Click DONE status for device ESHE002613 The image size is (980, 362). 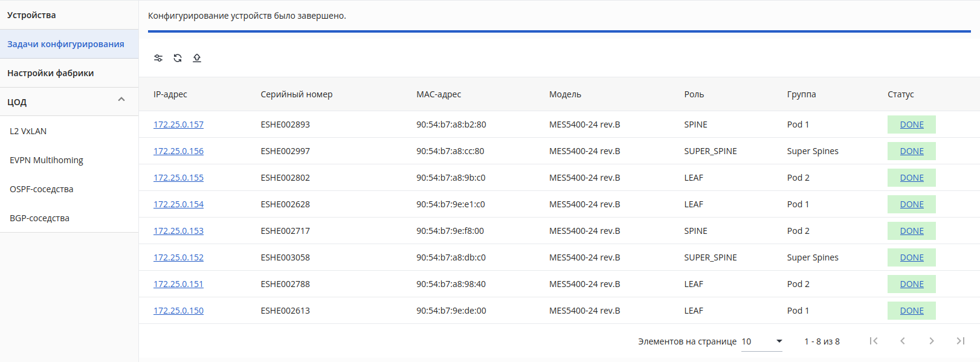(x=912, y=311)
